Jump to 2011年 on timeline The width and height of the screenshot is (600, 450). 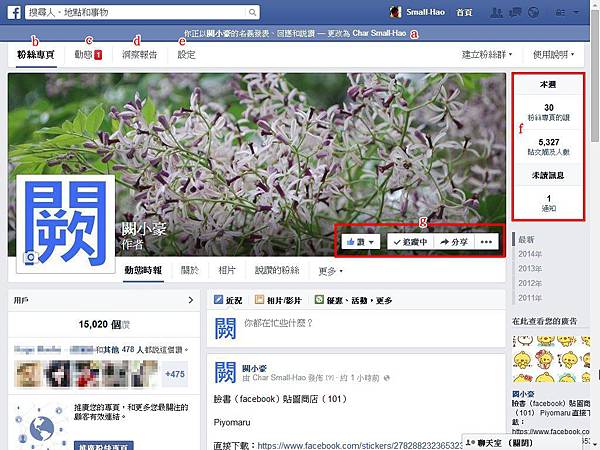click(530, 298)
